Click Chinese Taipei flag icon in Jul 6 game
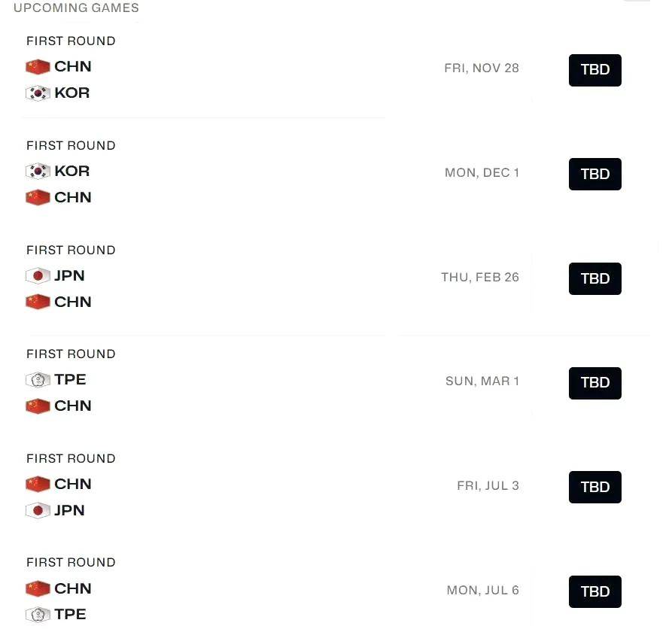The image size is (672, 629). coord(38,615)
